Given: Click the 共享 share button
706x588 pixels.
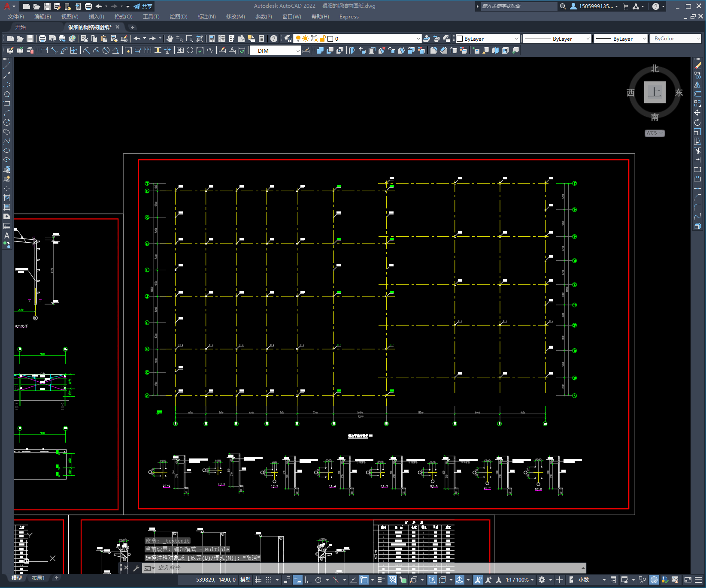Looking at the screenshot, I should pos(143,6).
